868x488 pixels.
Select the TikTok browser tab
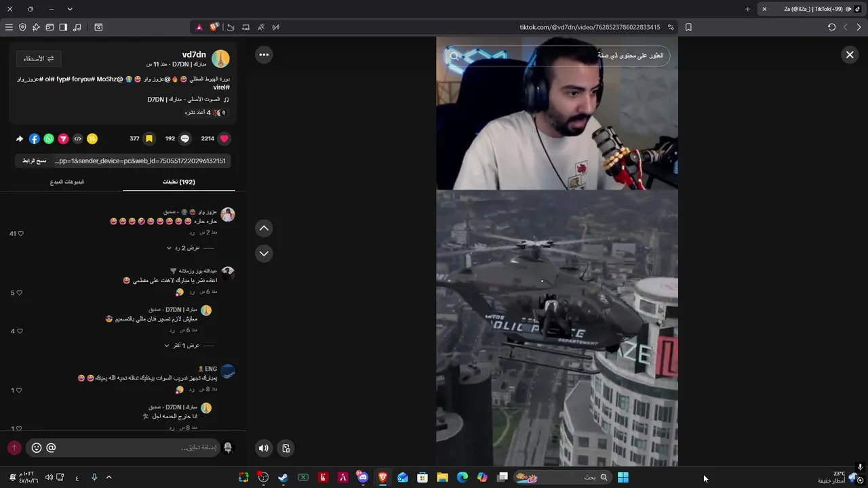812,9
